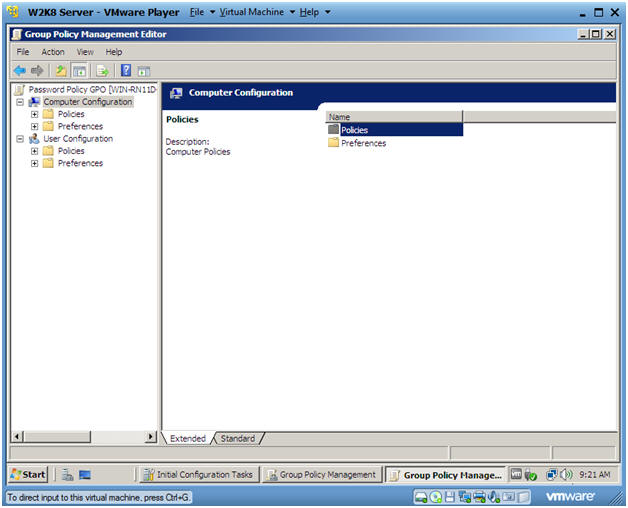Open the Action menu
The width and height of the screenshot is (628, 508).
tap(53, 52)
